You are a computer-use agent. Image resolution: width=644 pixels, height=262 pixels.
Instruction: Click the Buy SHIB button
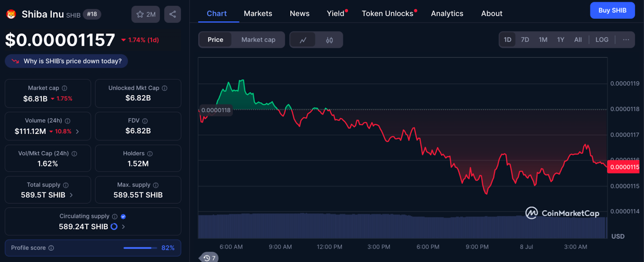(x=612, y=10)
